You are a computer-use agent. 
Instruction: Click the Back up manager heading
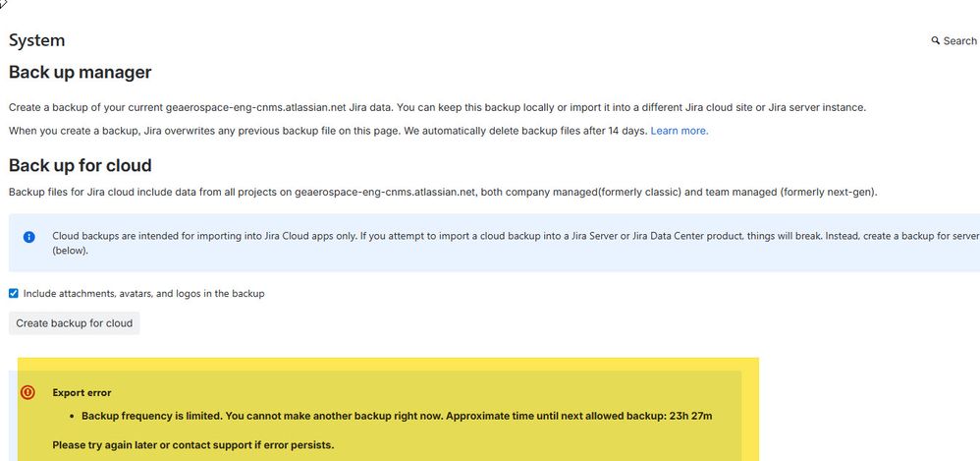click(x=80, y=73)
